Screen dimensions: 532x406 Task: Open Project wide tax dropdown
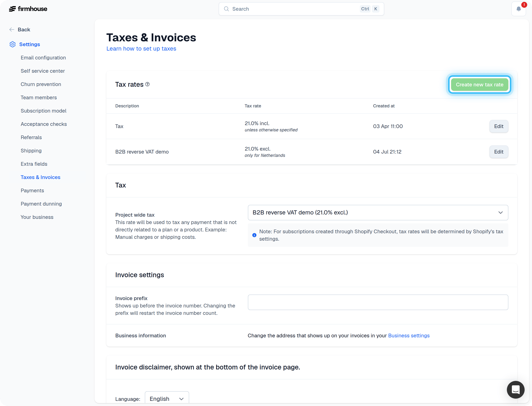point(378,213)
